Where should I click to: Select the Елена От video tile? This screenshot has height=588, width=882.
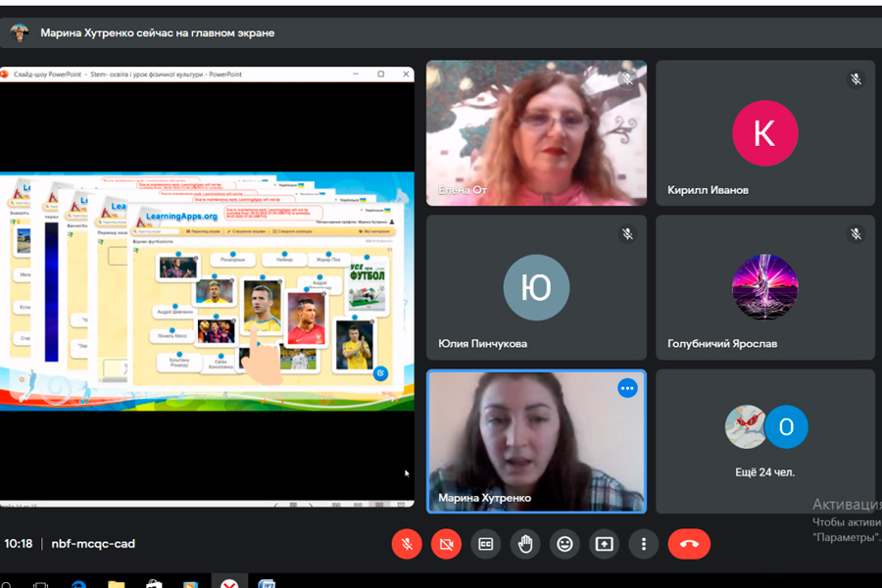pos(536,133)
